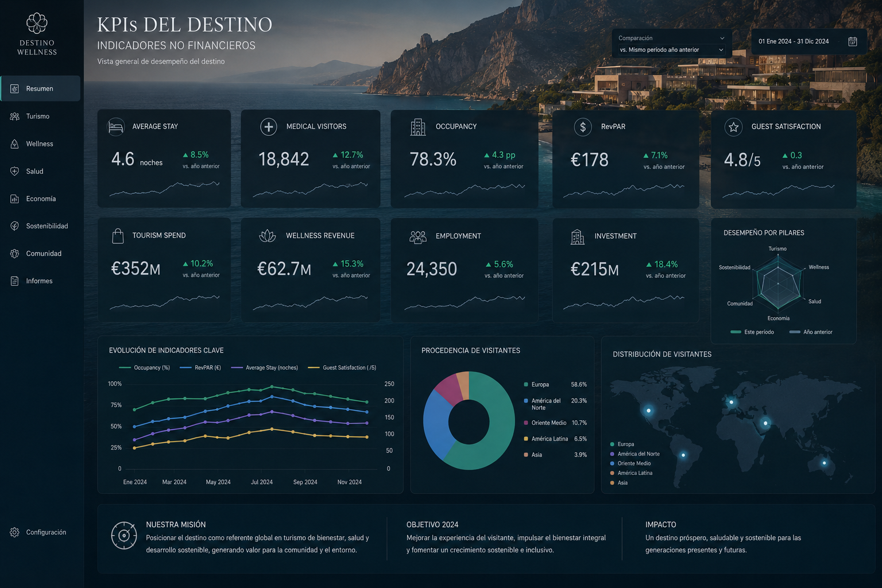The width and height of the screenshot is (882, 588).
Task: Open the Informes page
Action: click(x=40, y=281)
